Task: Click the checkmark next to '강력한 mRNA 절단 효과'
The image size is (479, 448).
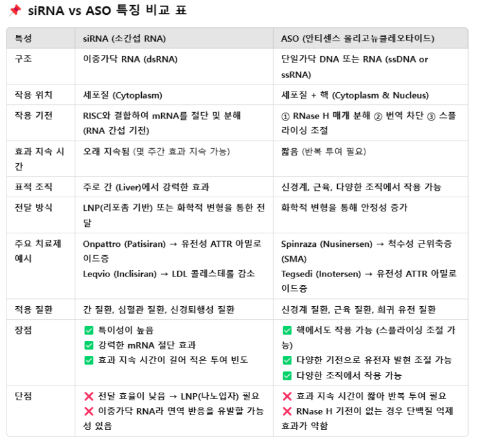Action: (x=89, y=345)
